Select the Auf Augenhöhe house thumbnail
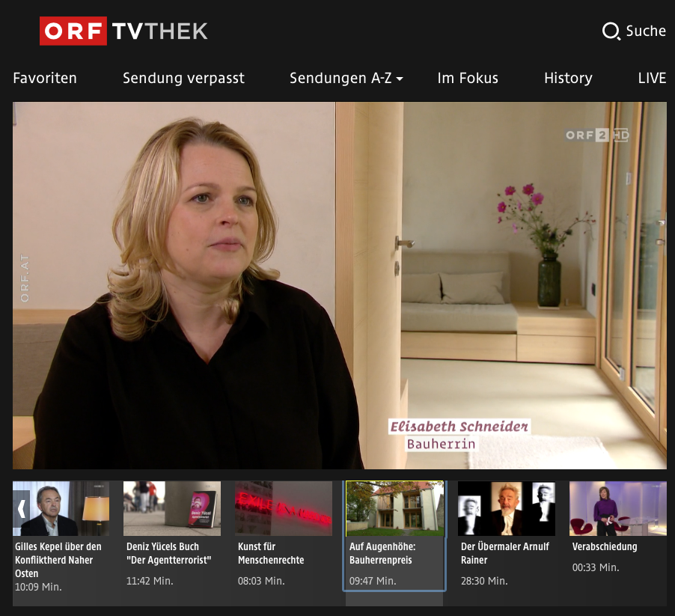The height and width of the screenshot is (616, 675). point(394,508)
